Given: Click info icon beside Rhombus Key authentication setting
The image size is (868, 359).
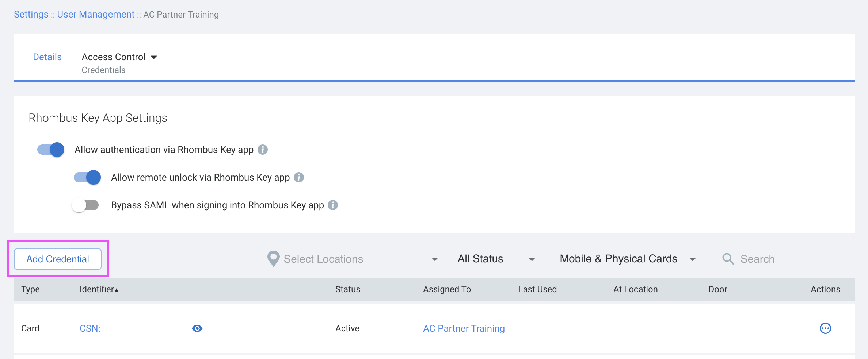Looking at the screenshot, I should [263, 150].
